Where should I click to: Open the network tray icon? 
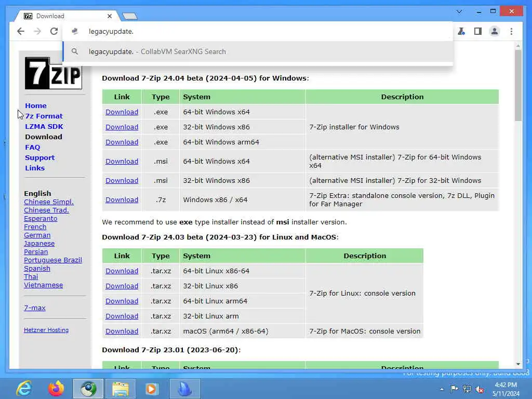(467, 389)
